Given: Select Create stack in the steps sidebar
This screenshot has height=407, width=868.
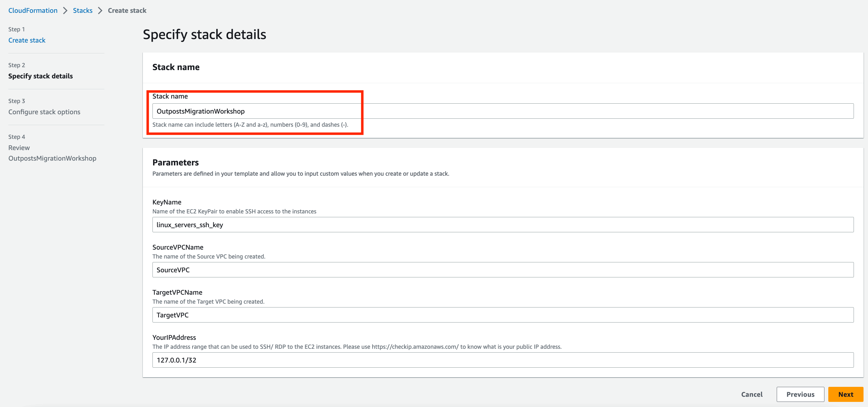Looking at the screenshot, I should [x=27, y=40].
